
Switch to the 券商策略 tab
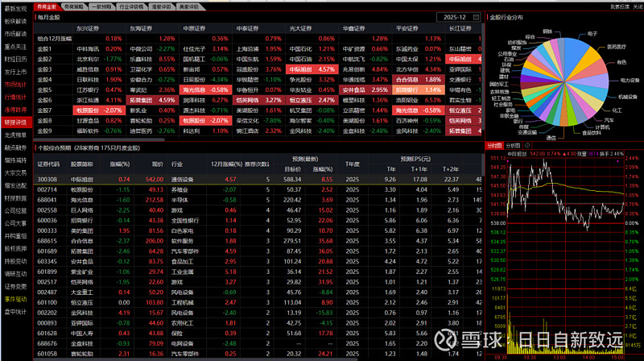tap(74, 6)
